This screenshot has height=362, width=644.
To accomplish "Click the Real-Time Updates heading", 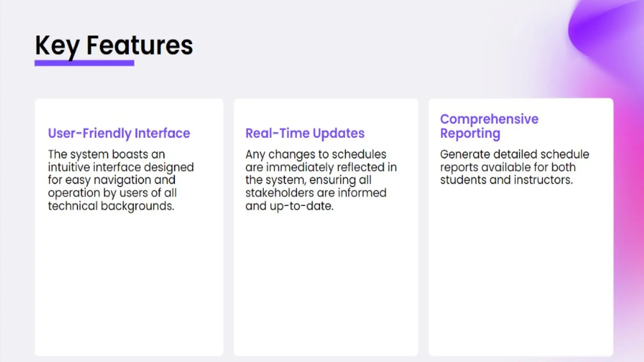I will coord(305,133).
